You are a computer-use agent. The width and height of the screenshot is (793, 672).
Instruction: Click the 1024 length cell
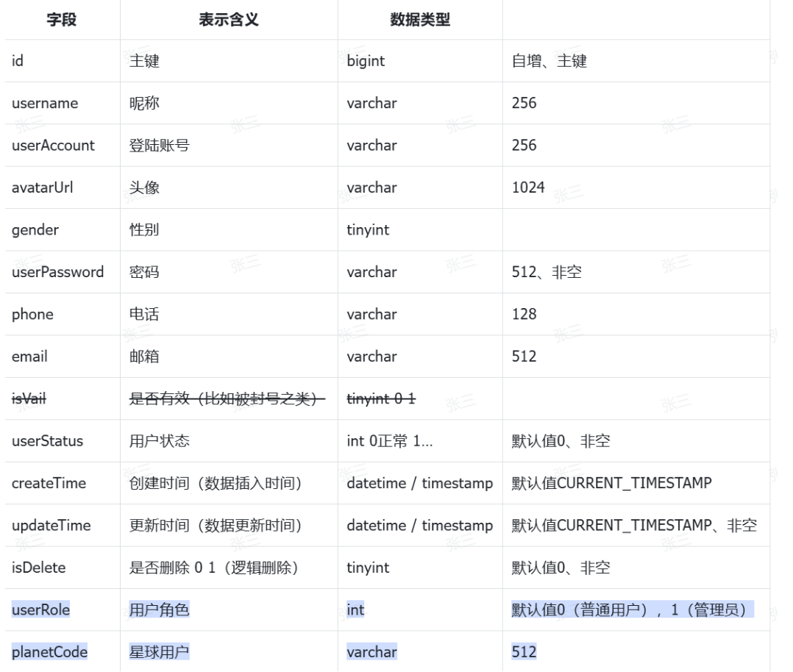[528, 187]
